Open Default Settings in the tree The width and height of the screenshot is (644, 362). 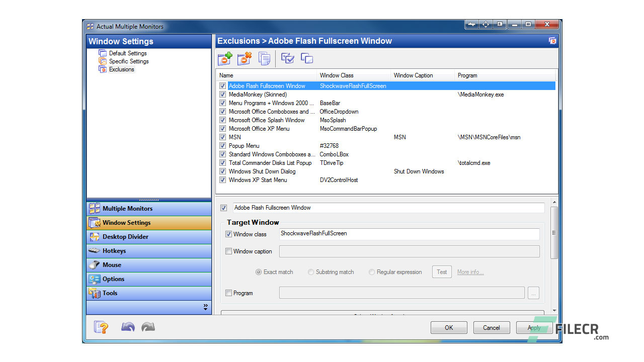click(128, 53)
